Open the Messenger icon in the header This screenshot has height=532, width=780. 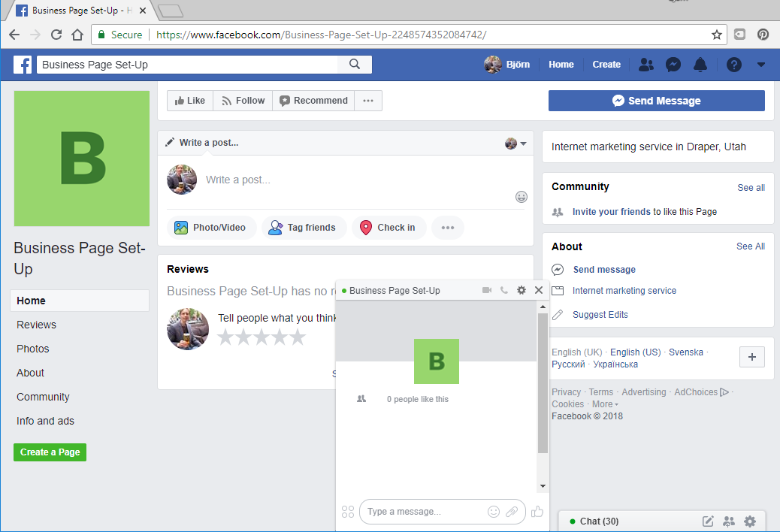(x=673, y=65)
